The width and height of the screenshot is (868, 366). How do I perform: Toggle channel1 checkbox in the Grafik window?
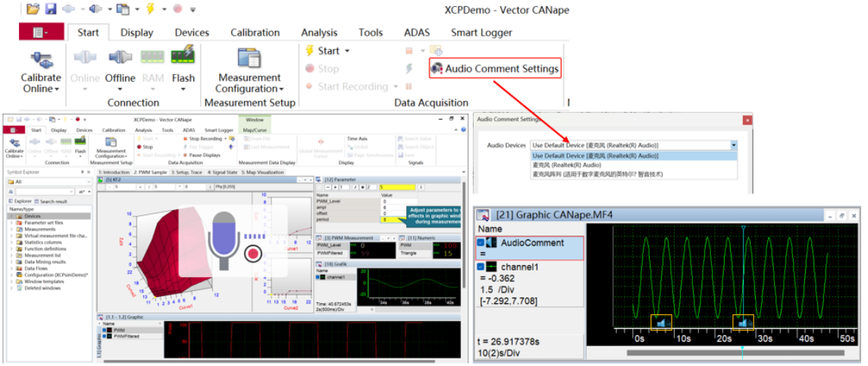(318, 277)
